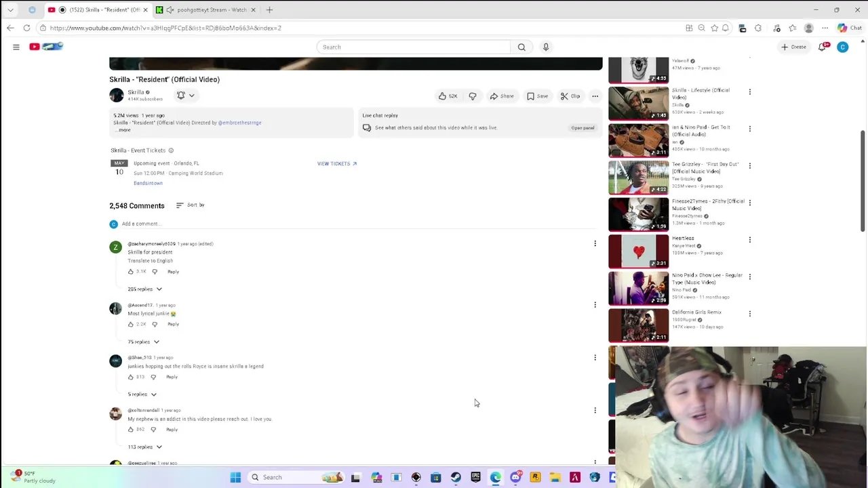Like the 'Skrilla for president' comment
The image size is (868, 488).
tap(131, 272)
